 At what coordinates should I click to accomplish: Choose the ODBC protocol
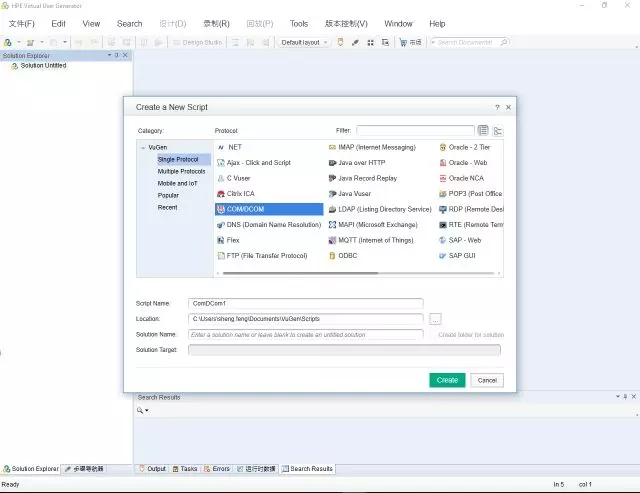[x=343, y=256]
